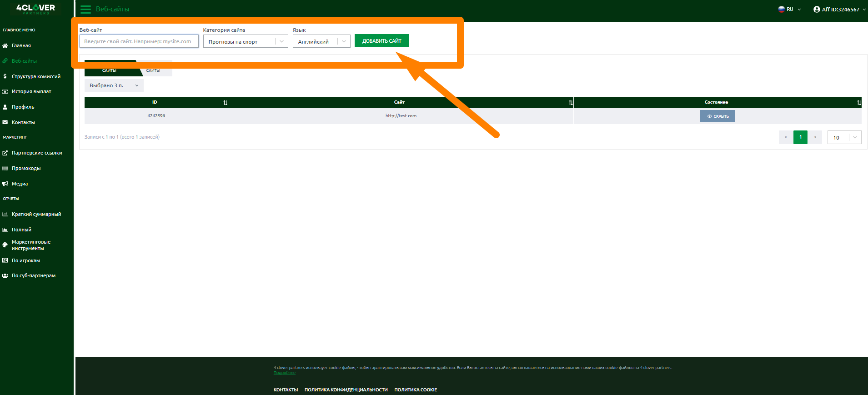868x395 pixels.
Task: Open Структура комиссий menu item
Action: click(x=36, y=76)
